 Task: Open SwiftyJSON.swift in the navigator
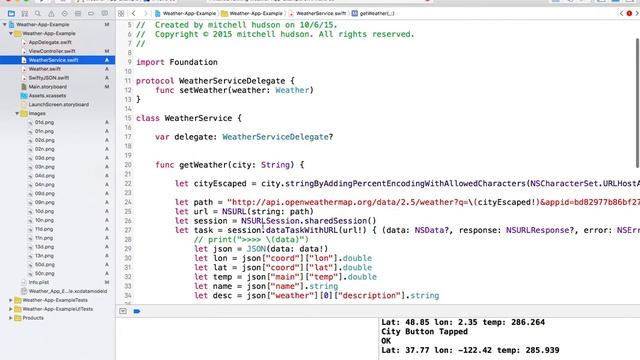pyautogui.click(x=49, y=78)
